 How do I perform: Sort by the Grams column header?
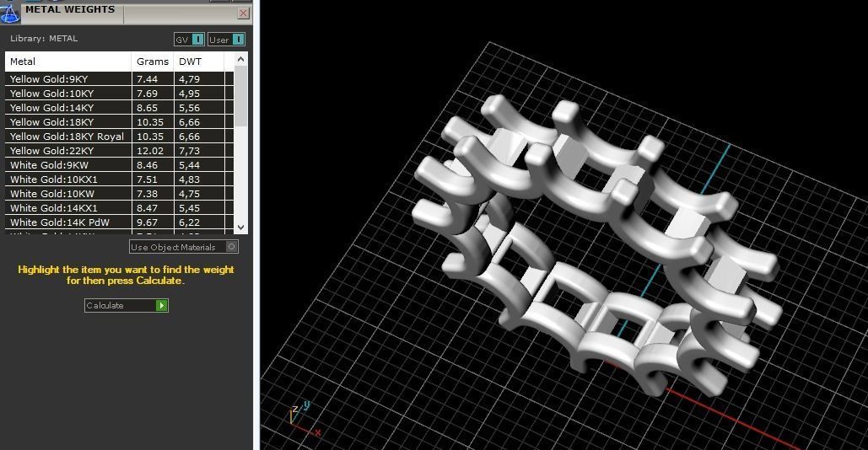click(x=152, y=62)
